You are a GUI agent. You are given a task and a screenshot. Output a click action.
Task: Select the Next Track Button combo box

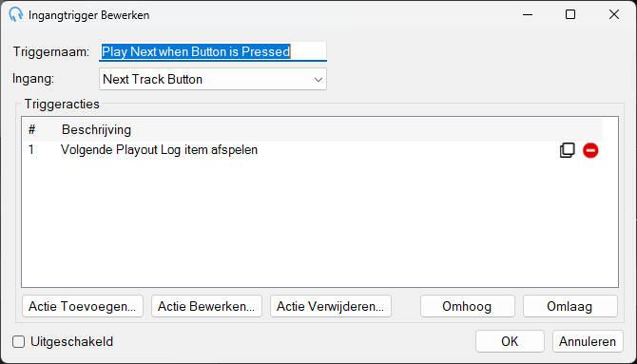click(x=213, y=79)
